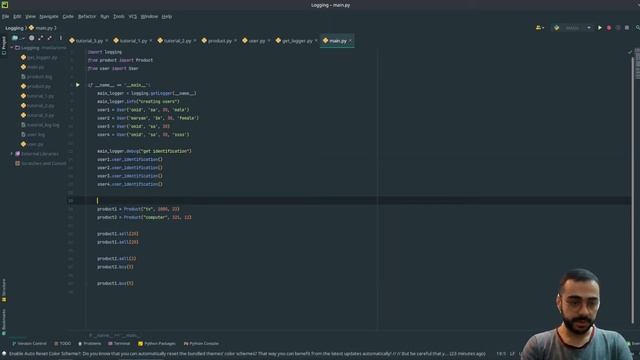This screenshot has width=640, height=360.
Task: Open the Tools menu
Action: 119,16
